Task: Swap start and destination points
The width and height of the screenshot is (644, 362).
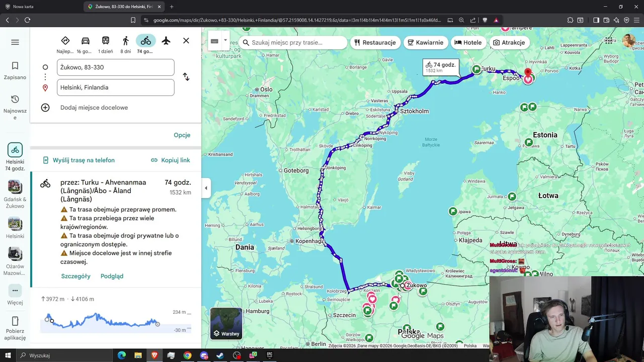Action: (x=186, y=77)
